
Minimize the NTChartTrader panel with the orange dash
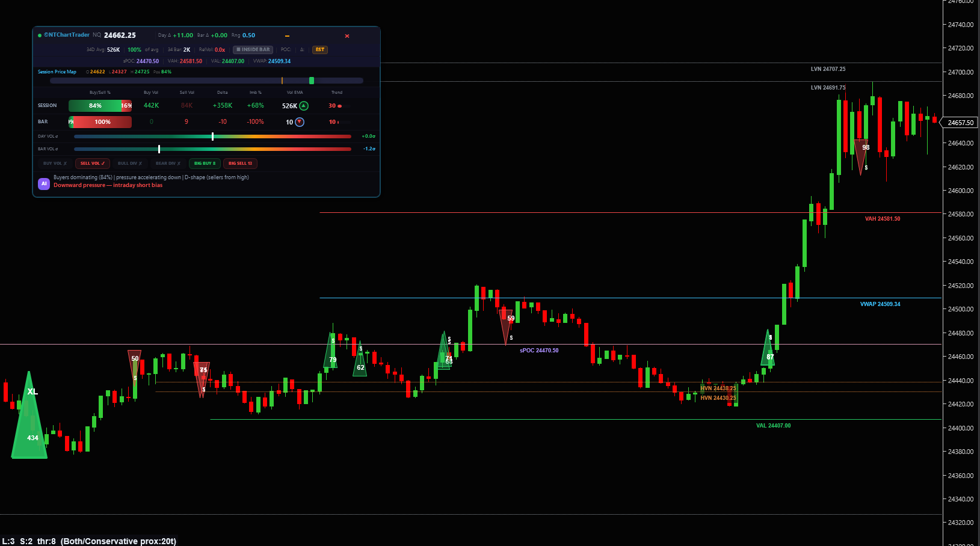(x=287, y=36)
